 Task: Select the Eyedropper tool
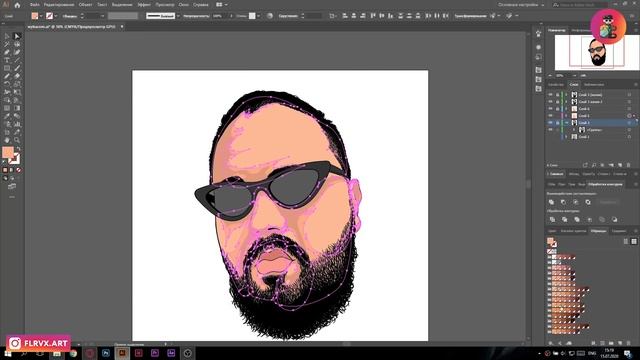[7, 116]
